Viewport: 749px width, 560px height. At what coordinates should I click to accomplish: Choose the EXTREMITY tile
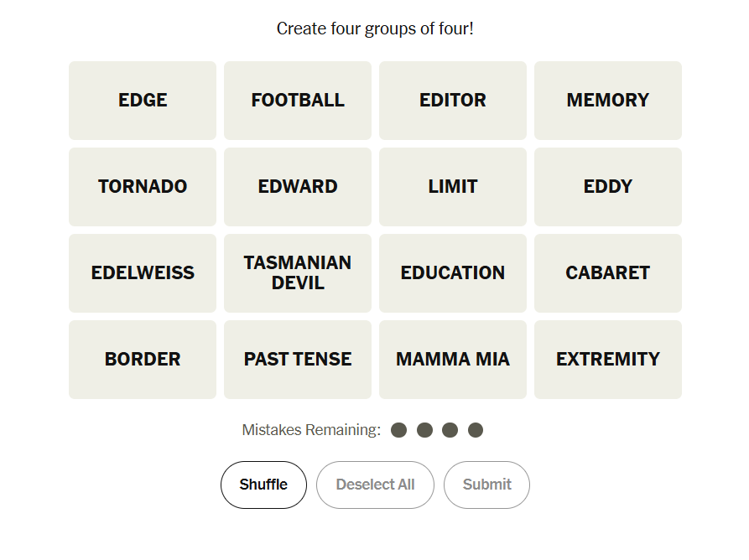[x=608, y=360]
